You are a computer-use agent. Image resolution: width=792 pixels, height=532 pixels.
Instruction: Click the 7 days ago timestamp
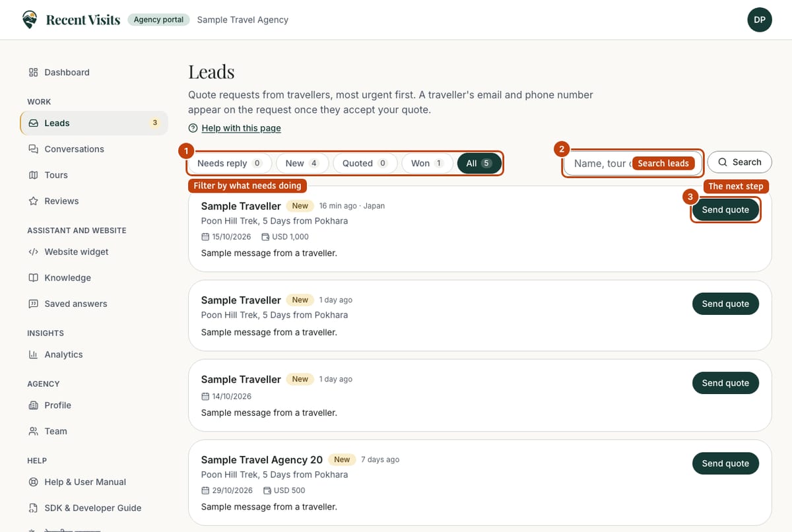point(380,459)
